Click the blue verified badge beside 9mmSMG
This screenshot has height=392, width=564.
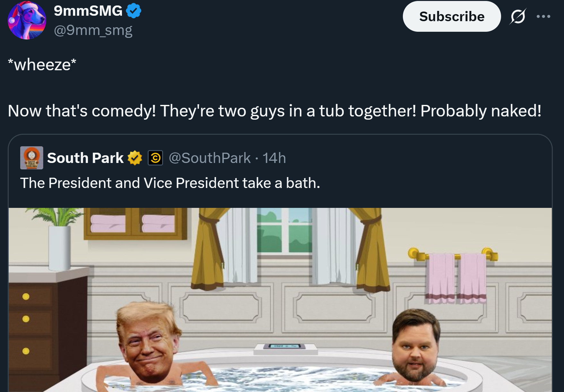(133, 11)
